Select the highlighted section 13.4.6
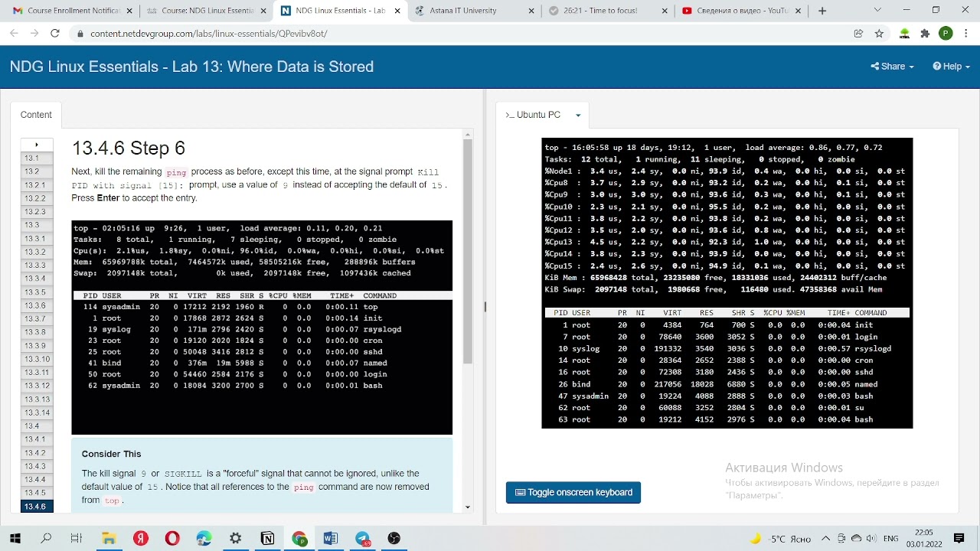This screenshot has height=551, width=980. coord(37,507)
